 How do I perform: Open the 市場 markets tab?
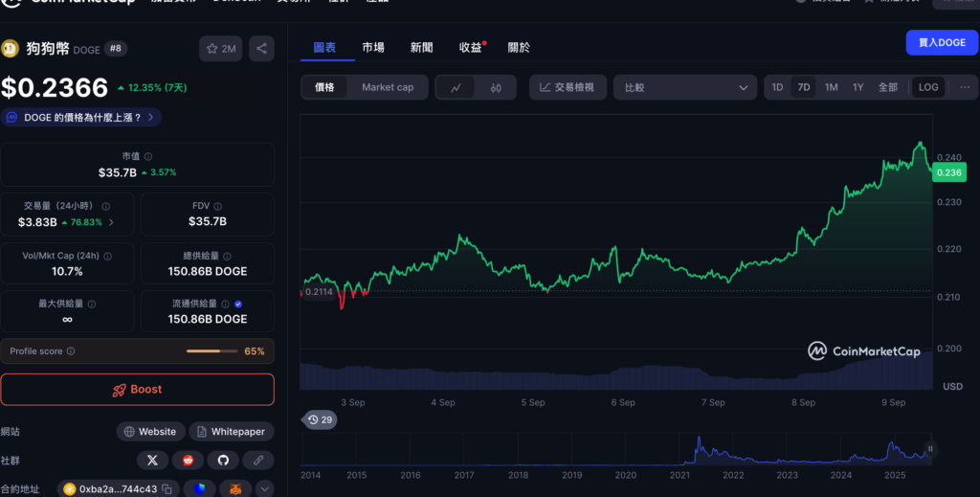click(373, 48)
